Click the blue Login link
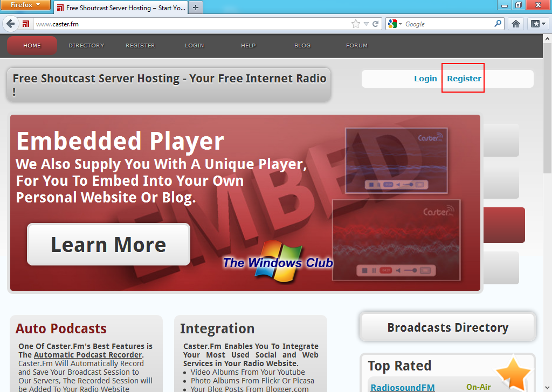 tap(425, 79)
